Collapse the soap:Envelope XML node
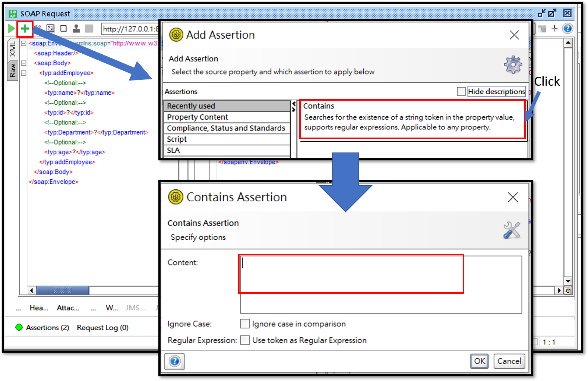 (x=23, y=43)
